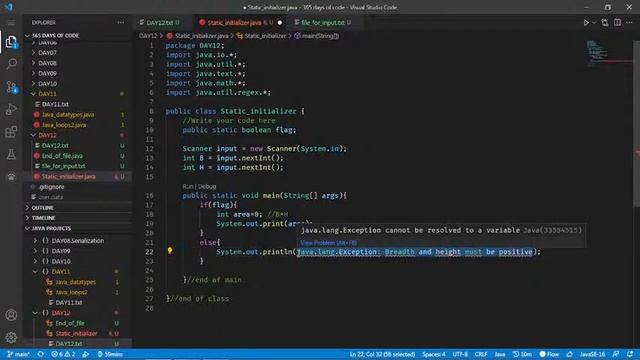Open DAY11.txt in Explorer

pos(55,104)
